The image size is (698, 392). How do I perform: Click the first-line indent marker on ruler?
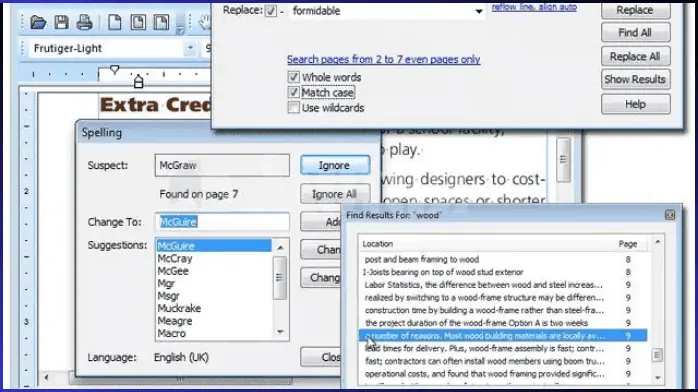(114, 69)
